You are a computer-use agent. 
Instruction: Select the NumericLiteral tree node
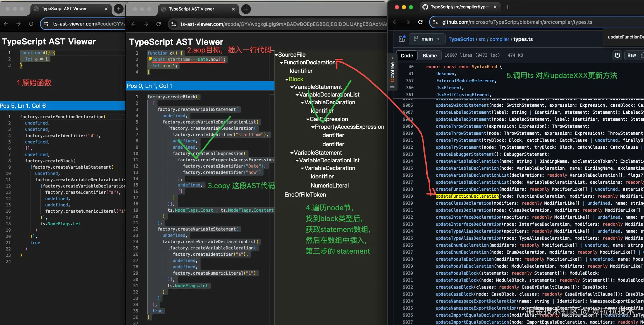point(330,186)
